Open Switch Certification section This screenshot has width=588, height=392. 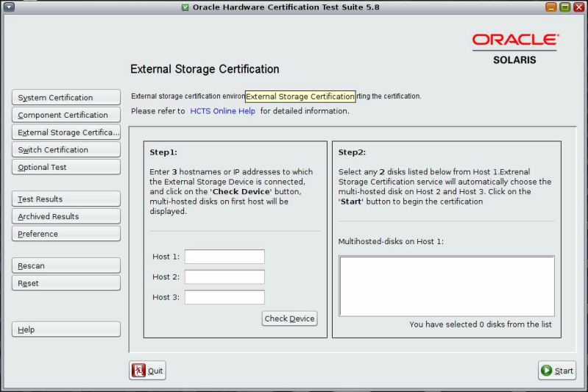point(66,149)
